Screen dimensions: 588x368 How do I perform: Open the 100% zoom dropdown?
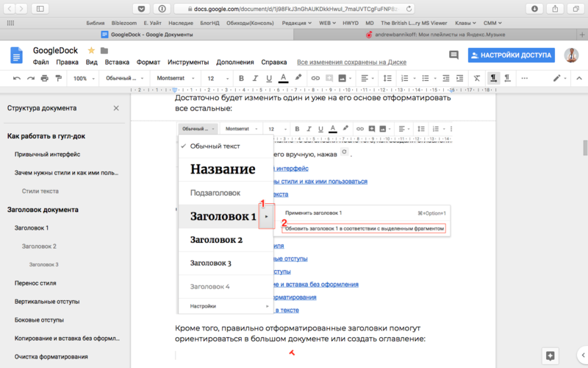[x=82, y=78]
